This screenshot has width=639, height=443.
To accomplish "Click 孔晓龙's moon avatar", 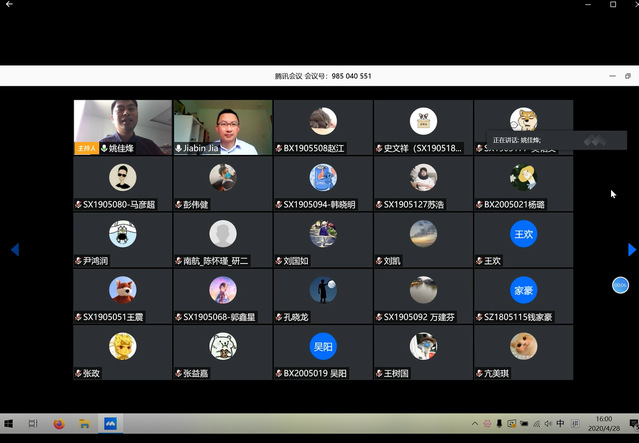I will click(322, 290).
